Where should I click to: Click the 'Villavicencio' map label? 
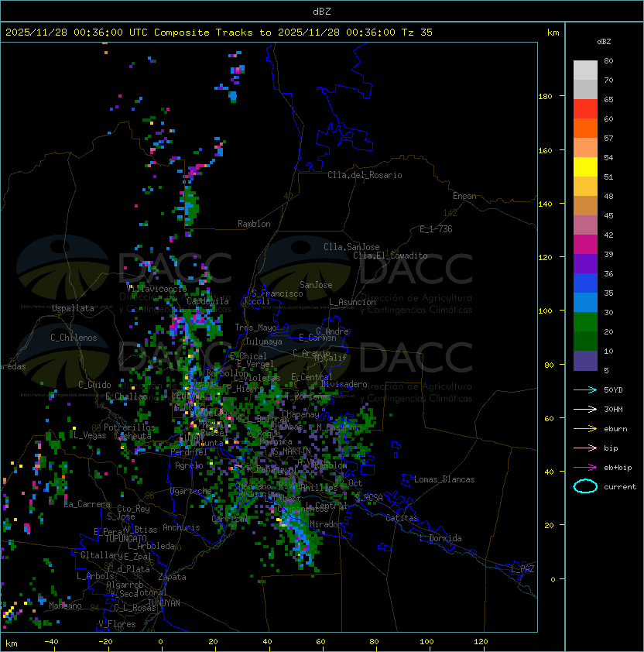pos(156,289)
